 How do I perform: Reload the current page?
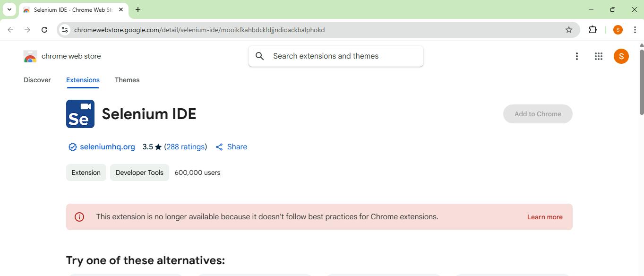[44, 30]
